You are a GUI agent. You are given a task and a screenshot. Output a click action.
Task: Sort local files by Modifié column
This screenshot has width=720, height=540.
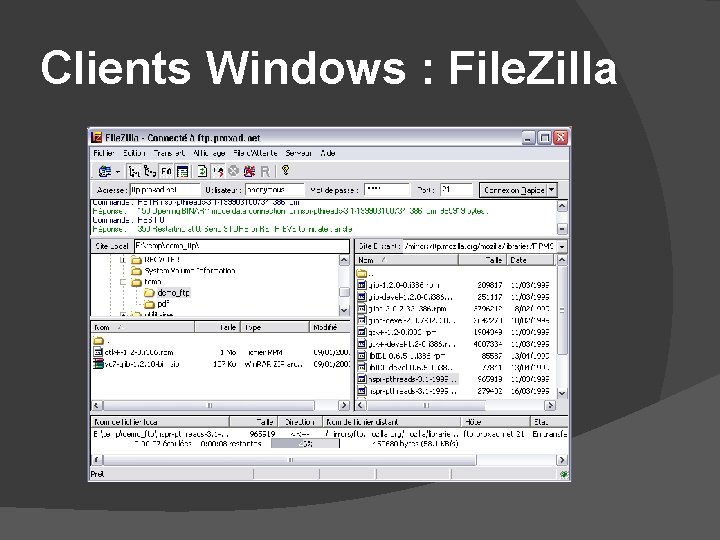pyautogui.click(x=330, y=327)
